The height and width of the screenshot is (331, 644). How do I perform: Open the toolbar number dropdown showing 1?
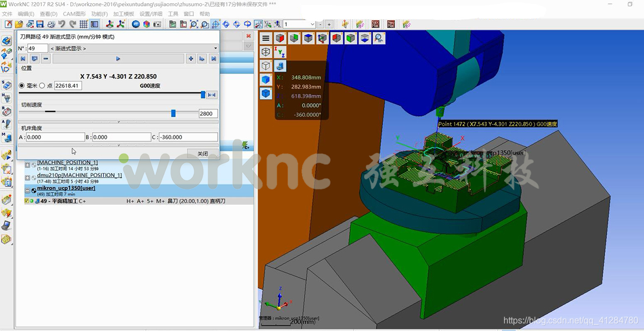pyautogui.click(x=299, y=24)
